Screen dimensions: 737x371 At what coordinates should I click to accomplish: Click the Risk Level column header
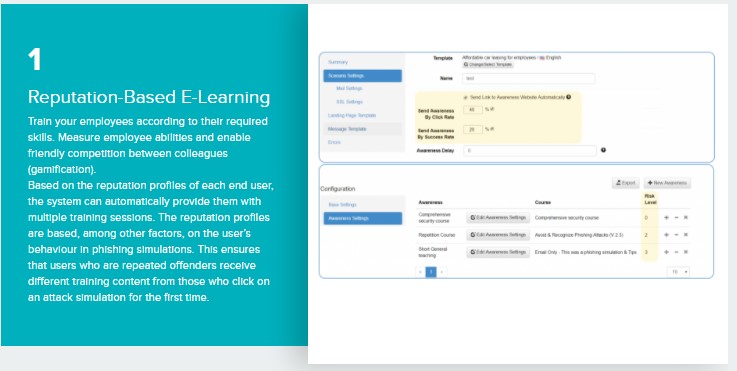point(651,199)
